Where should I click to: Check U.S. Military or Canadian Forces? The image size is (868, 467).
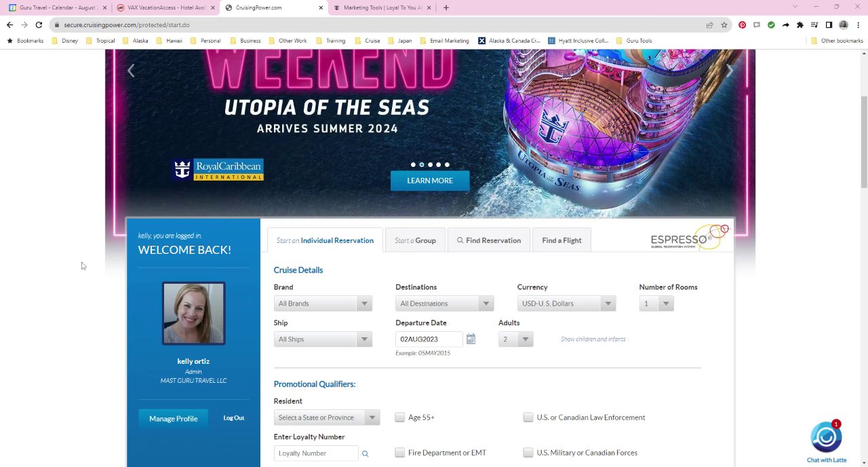[x=528, y=453]
